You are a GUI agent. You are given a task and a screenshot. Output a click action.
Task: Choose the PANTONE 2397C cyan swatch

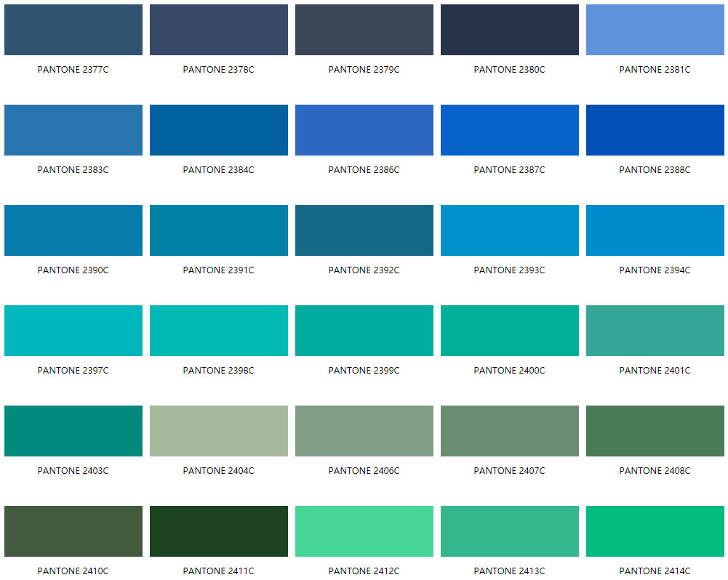pyautogui.click(x=73, y=331)
